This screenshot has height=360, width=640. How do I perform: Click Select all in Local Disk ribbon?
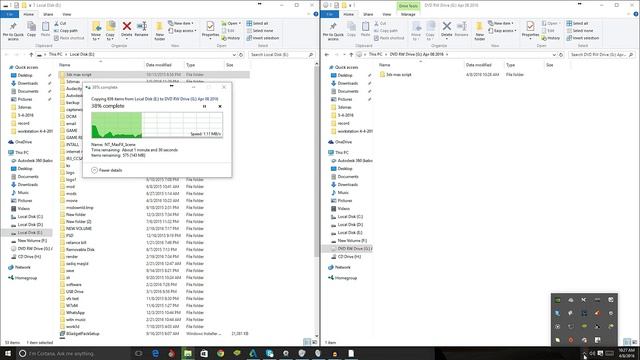pyautogui.click(x=257, y=24)
